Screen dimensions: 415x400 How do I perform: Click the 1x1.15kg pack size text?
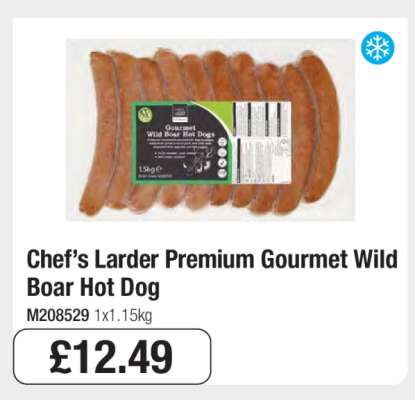coord(123,316)
